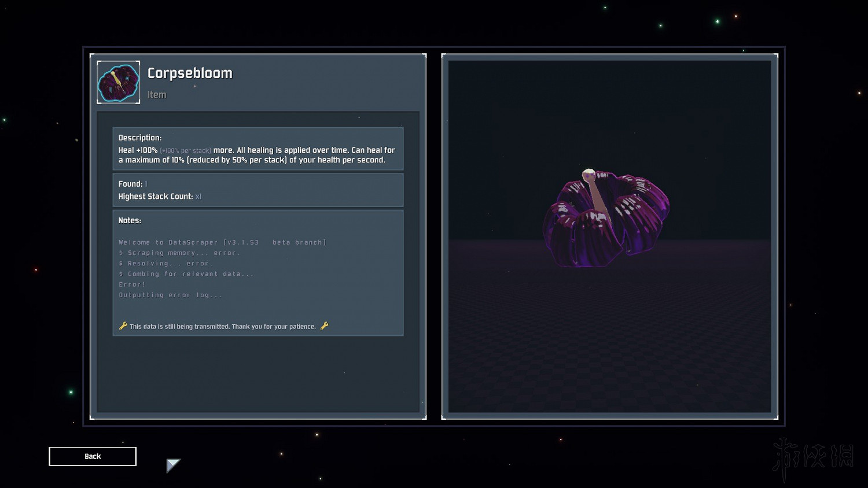Click the "data is still being transmitted" message
Viewport: 868px width, 488px height.
tap(222, 327)
